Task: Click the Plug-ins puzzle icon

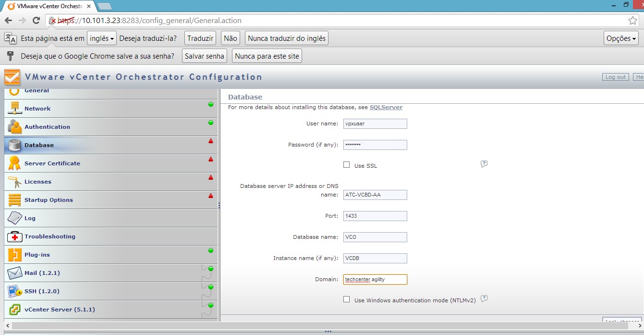Action: tap(15, 255)
